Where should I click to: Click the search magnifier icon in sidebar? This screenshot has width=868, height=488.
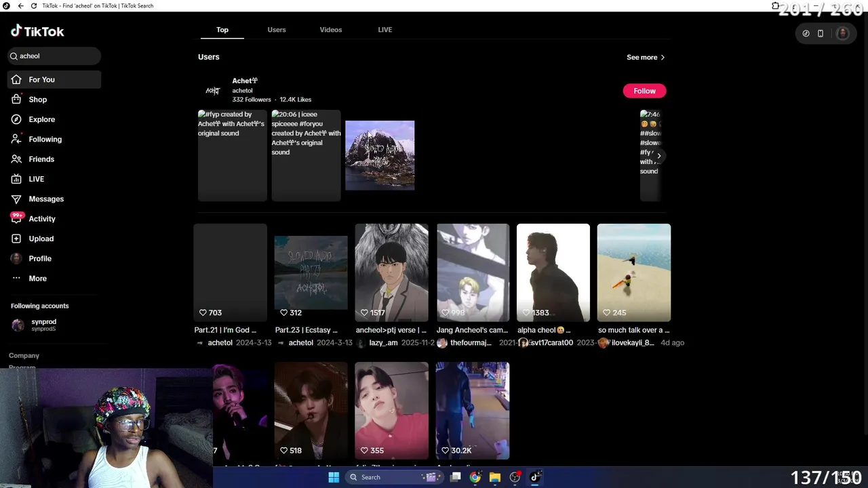pyautogui.click(x=14, y=56)
